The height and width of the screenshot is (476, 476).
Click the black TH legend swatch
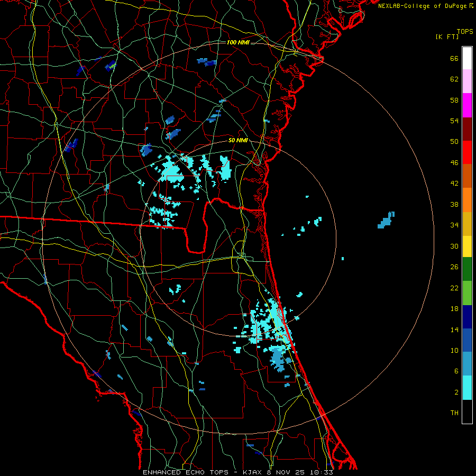[467, 411]
